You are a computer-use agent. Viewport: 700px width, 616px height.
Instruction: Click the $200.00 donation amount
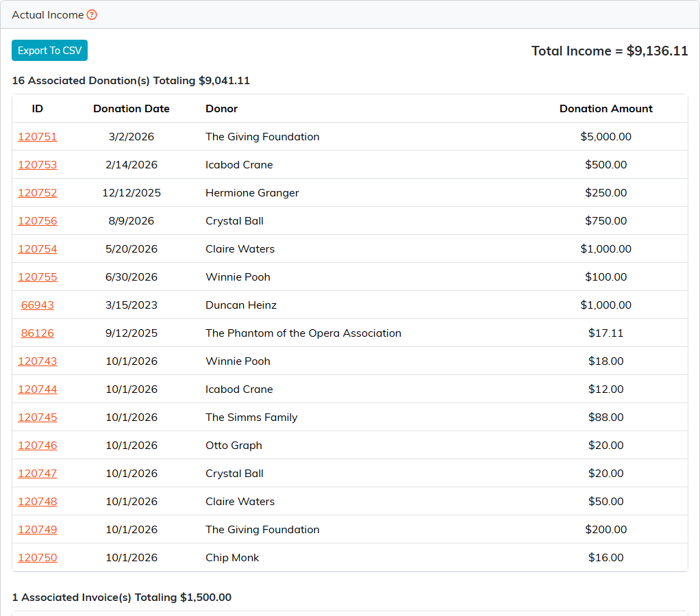tap(605, 530)
